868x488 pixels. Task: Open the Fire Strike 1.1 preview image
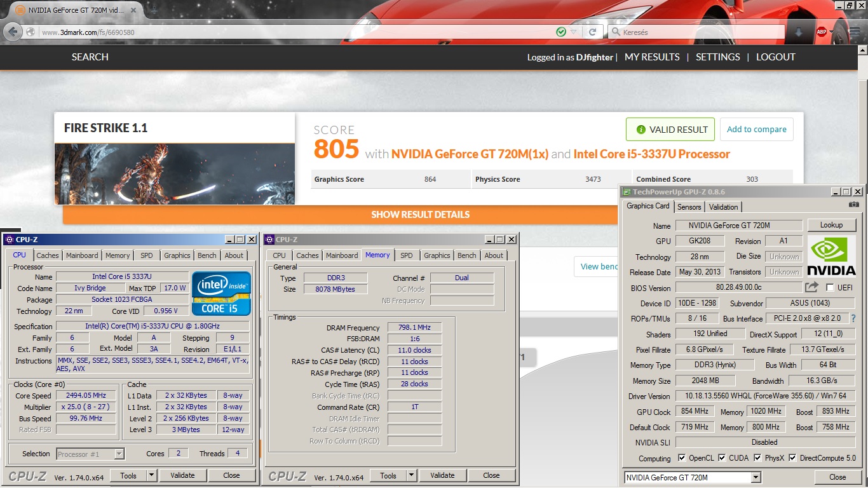click(174, 173)
